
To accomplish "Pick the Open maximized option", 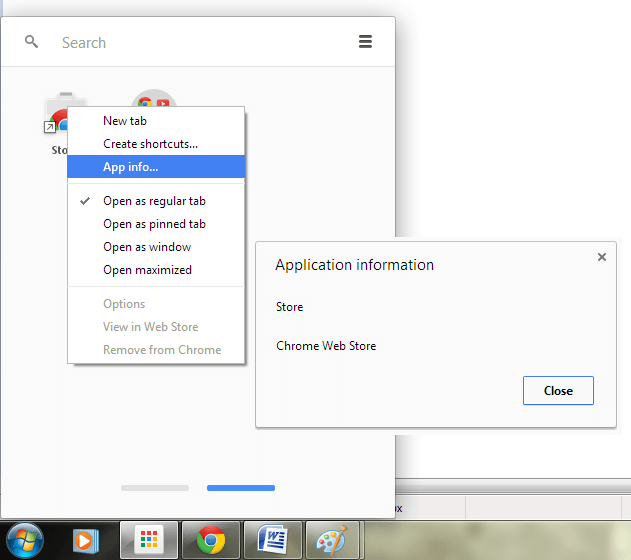I will click(x=147, y=270).
